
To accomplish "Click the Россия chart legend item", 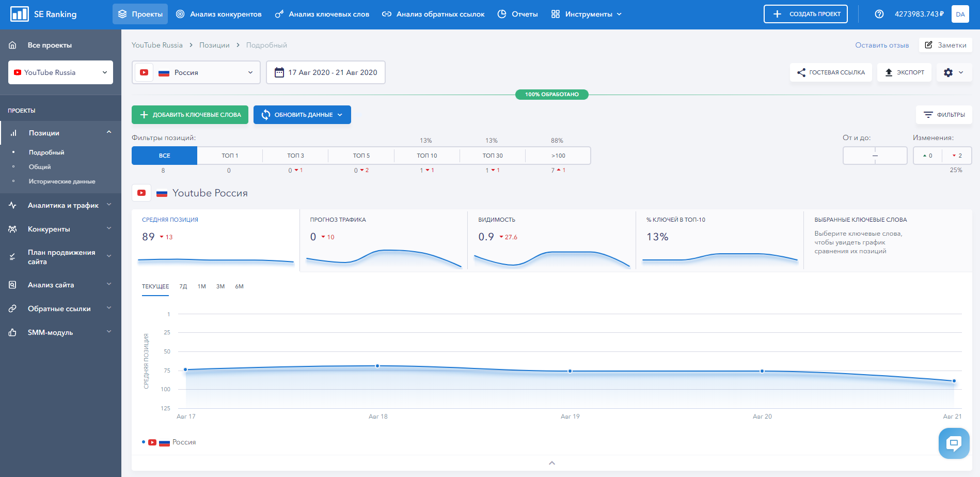I will [x=169, y=442].
